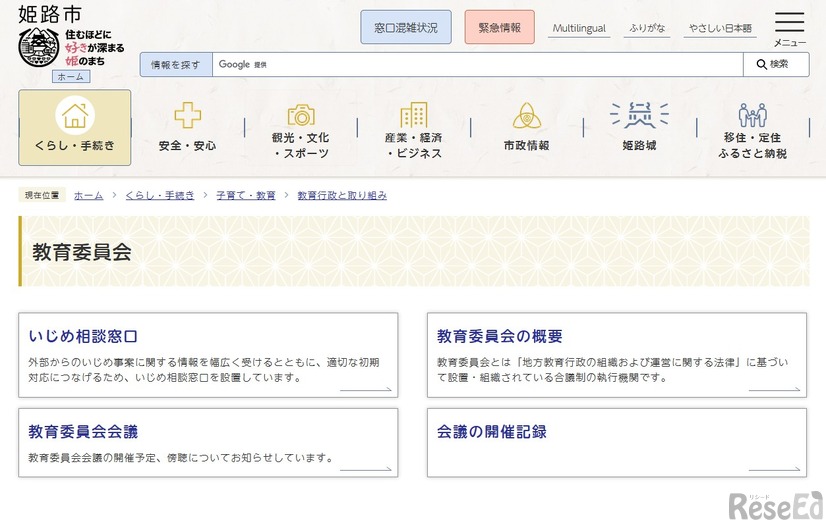
Task: Click the 姫路市 site title text
Action: 50,14
